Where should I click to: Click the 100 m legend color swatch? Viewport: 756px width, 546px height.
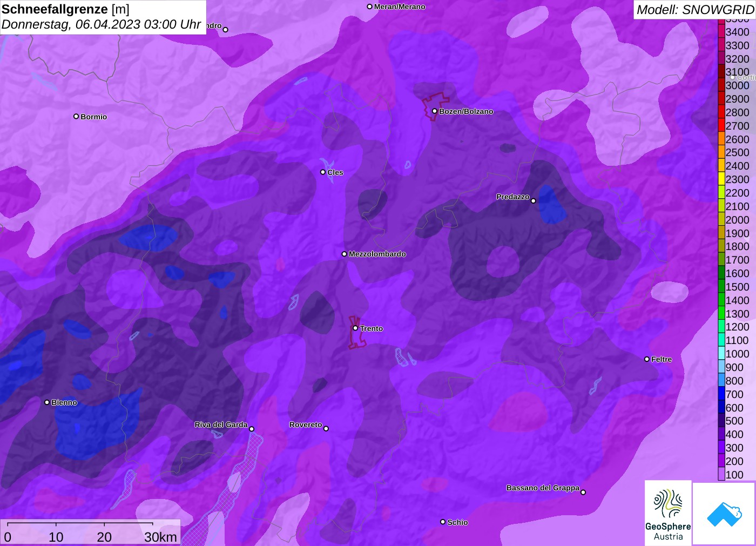click(x=721, y=475)
